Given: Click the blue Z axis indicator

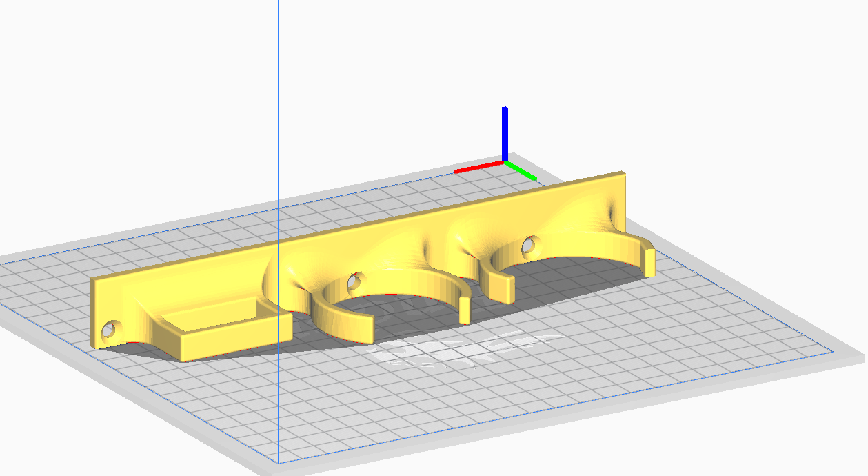Looking at the screenshot, I should [x=505, y=132].
